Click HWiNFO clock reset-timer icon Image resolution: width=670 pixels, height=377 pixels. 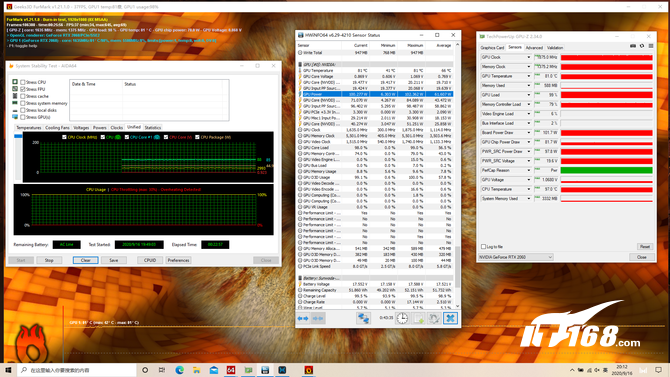(x=402, y=318)
